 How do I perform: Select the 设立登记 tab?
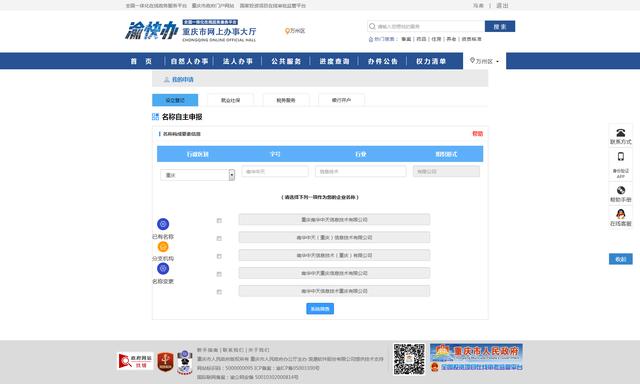click(175, 100)
